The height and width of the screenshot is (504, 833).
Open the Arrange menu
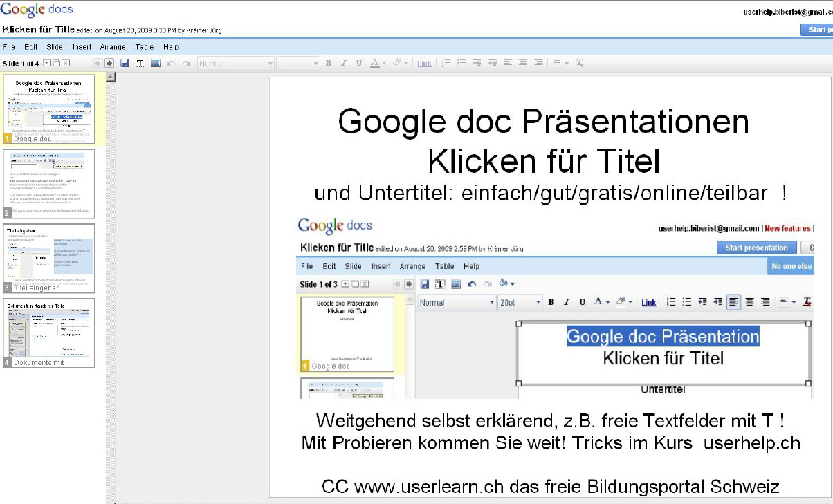pos(113,47)
